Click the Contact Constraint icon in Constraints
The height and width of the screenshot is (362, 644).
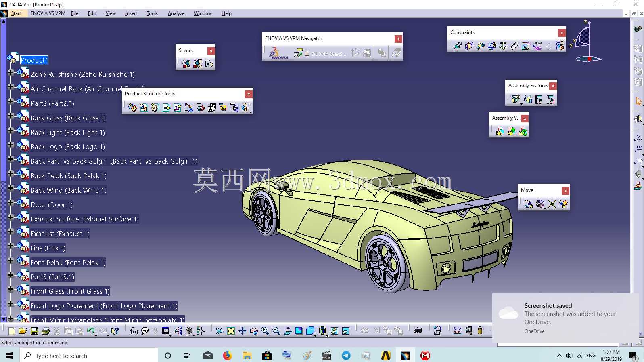point(469,46)
